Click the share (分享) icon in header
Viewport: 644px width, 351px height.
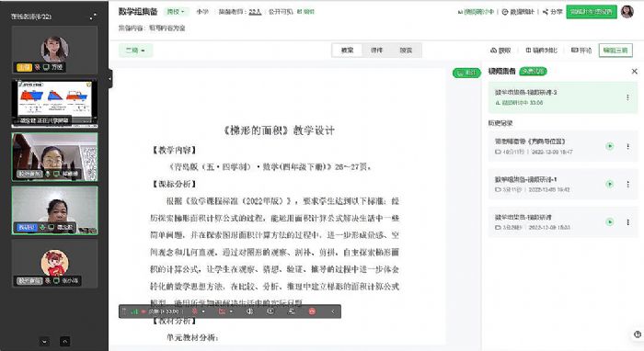pyautogui.click(x=546, y=12)
